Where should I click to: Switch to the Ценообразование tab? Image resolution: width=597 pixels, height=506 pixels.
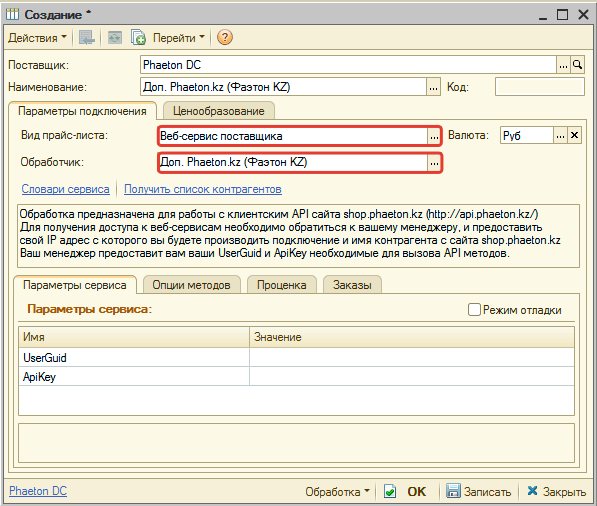(219, 111)
